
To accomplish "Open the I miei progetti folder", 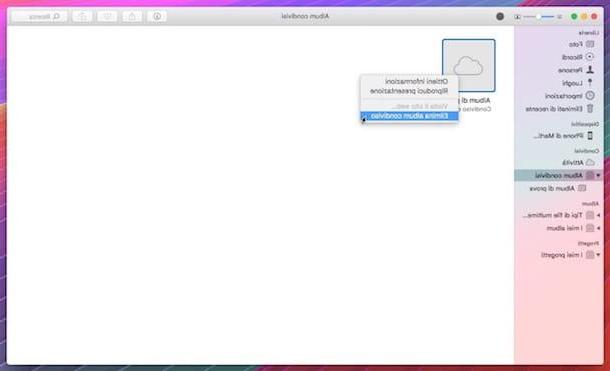I will pyautogui.click(x=567, y=255).
